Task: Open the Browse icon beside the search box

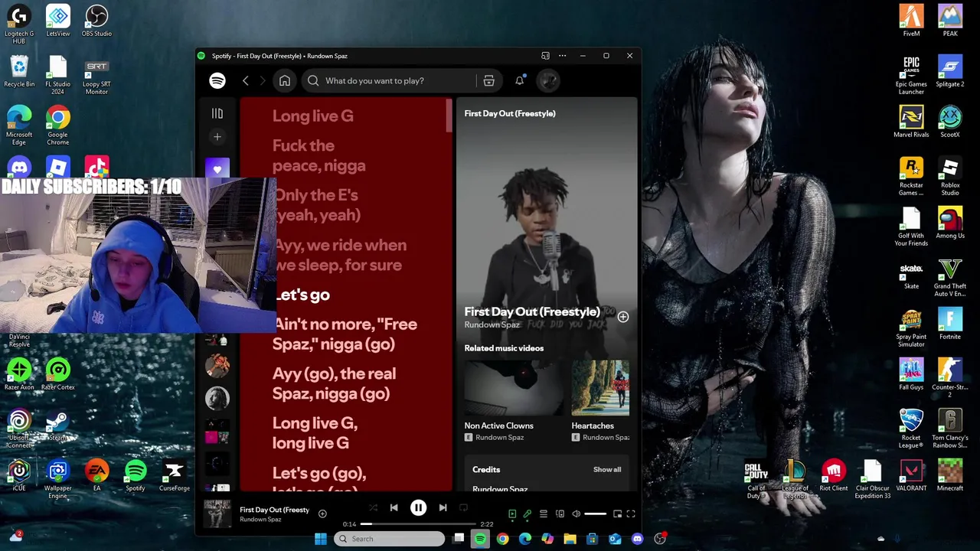Action: click(488, 80)
